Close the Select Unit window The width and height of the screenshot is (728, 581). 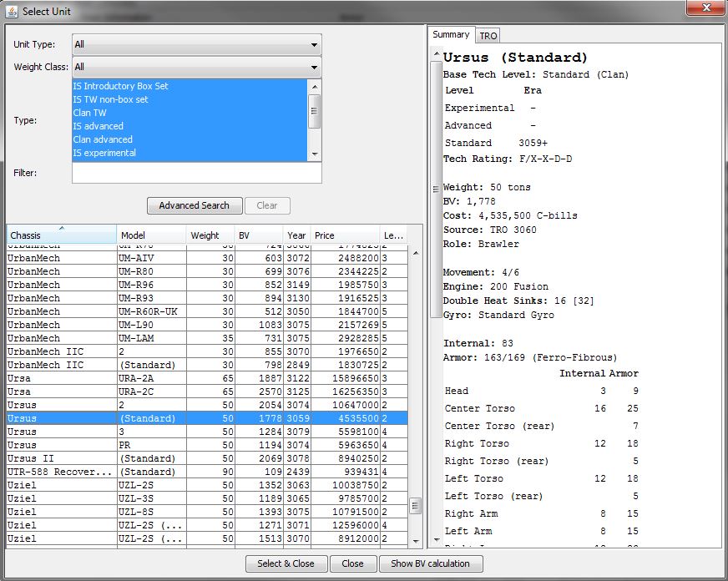tap(706, 8)
